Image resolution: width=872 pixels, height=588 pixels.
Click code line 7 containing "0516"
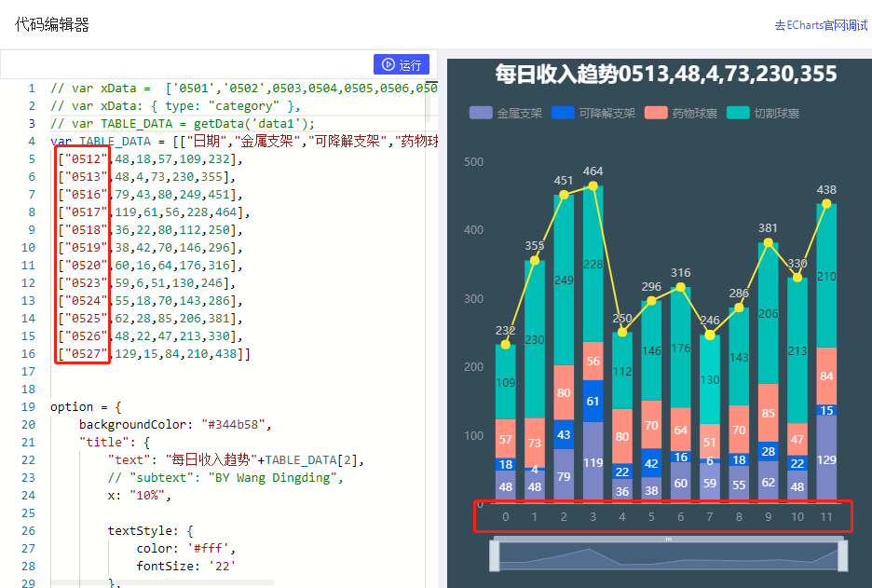coord(150,195)
